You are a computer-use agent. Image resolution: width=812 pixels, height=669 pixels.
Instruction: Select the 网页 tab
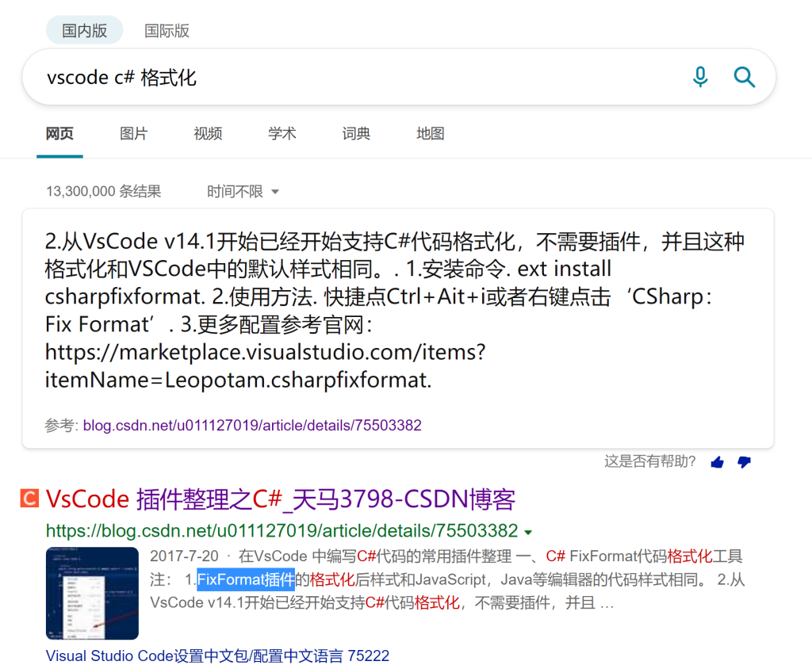tap(59, 134)
